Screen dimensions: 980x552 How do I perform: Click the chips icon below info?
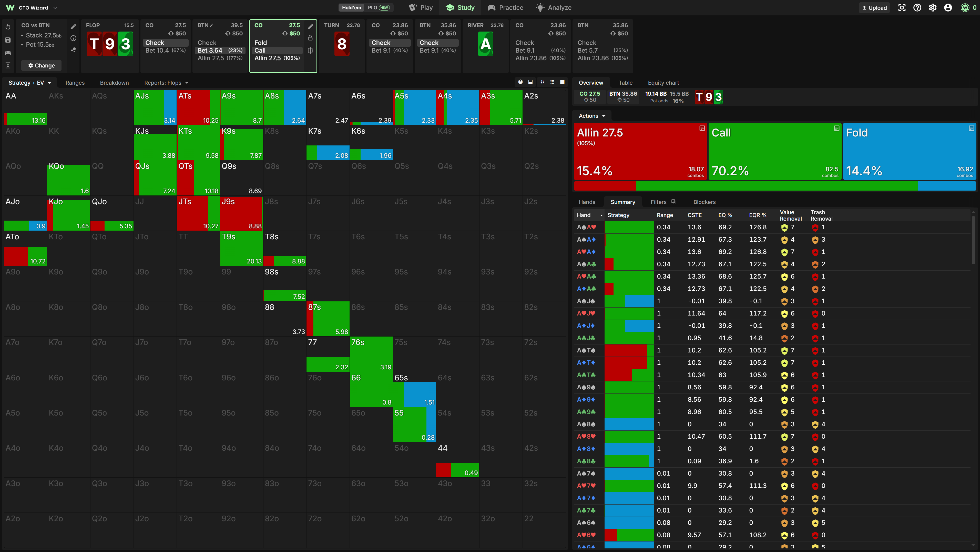[74, 50]
